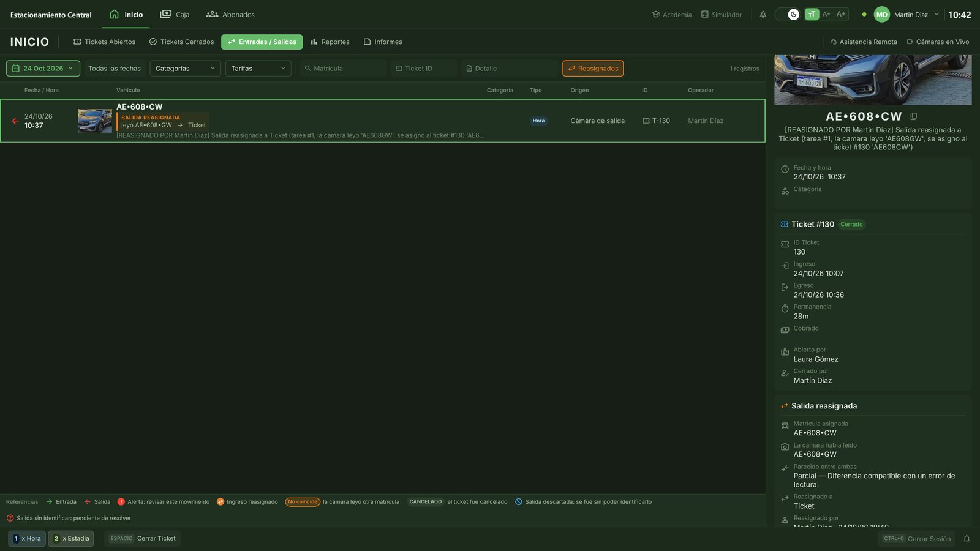The height and width of the screenshot is (551, 980).
Task: Select the largest A+ text size
Action: point(841,14)
